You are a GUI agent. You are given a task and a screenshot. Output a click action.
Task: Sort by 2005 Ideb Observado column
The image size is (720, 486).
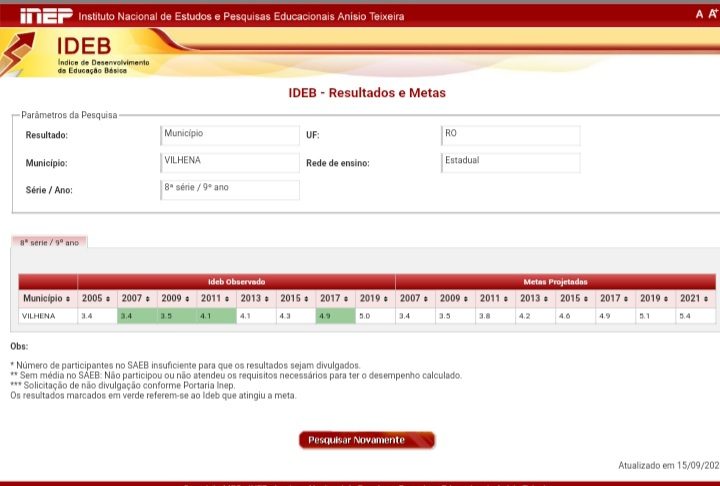point(97,299)
